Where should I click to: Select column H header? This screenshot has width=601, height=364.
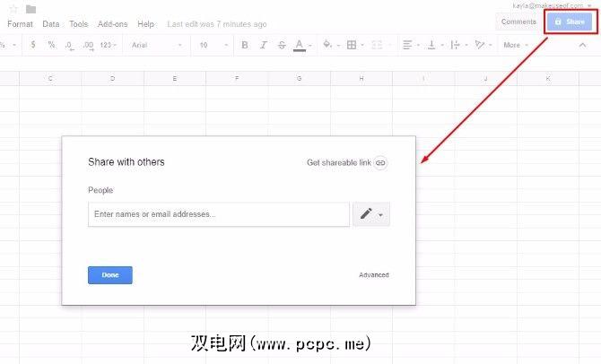coord(361,79)
